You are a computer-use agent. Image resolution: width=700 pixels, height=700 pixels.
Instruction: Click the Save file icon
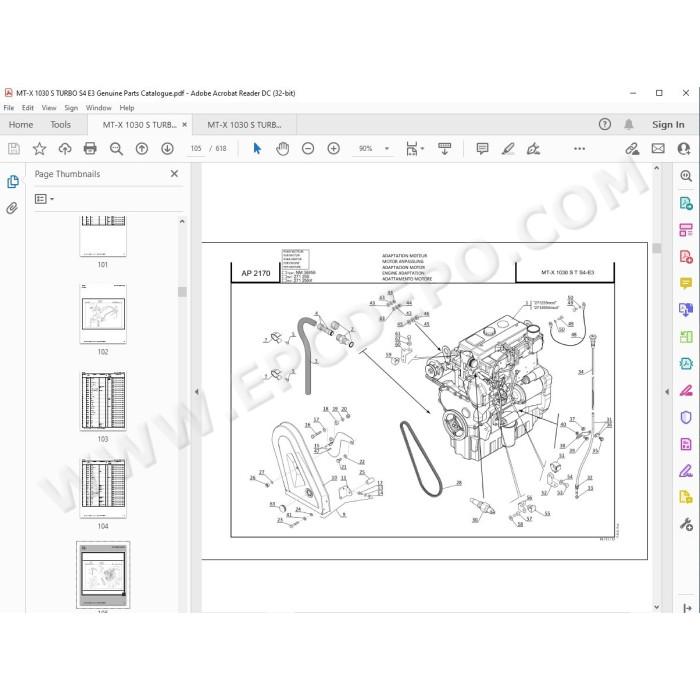(14, 149)
